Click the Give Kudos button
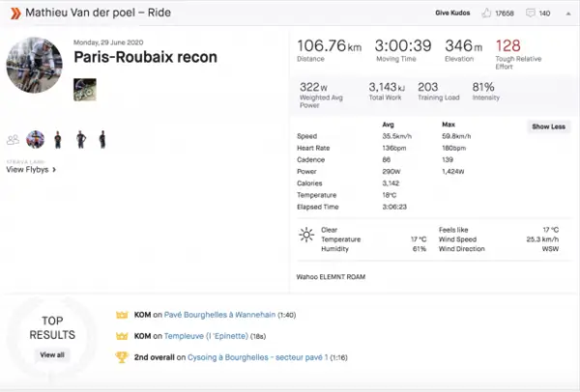Viewport: 580px width, 392px height. click(x=452, y=13)
